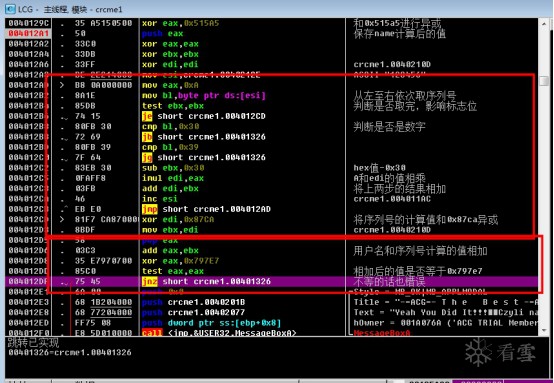Select the 'test ebx,ebx' instruction
Screen dimensions: 554x383
173,106
